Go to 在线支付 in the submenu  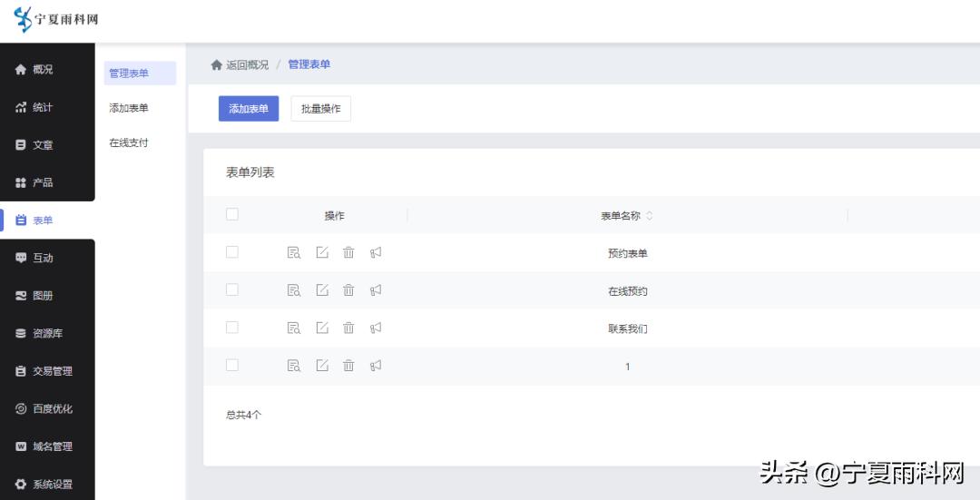tap(129, 143)
